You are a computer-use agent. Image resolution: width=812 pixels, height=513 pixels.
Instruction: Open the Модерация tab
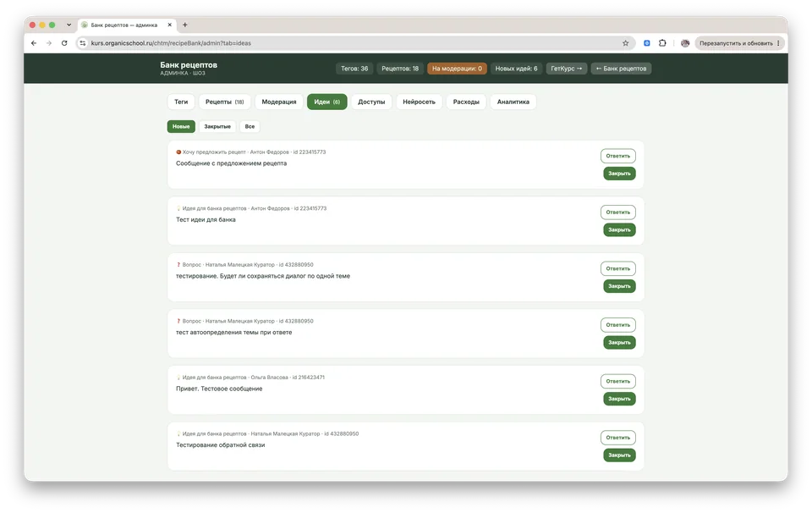(279, 102)
